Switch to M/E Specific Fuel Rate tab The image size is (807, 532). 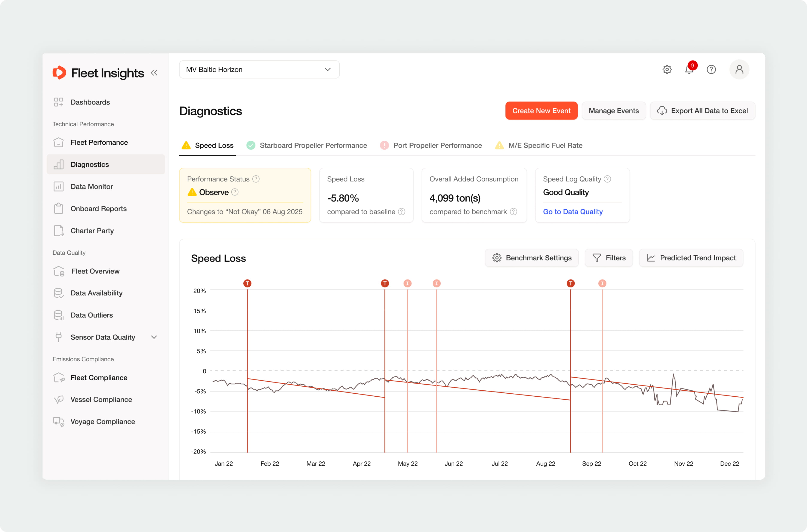tap(539, 146)
